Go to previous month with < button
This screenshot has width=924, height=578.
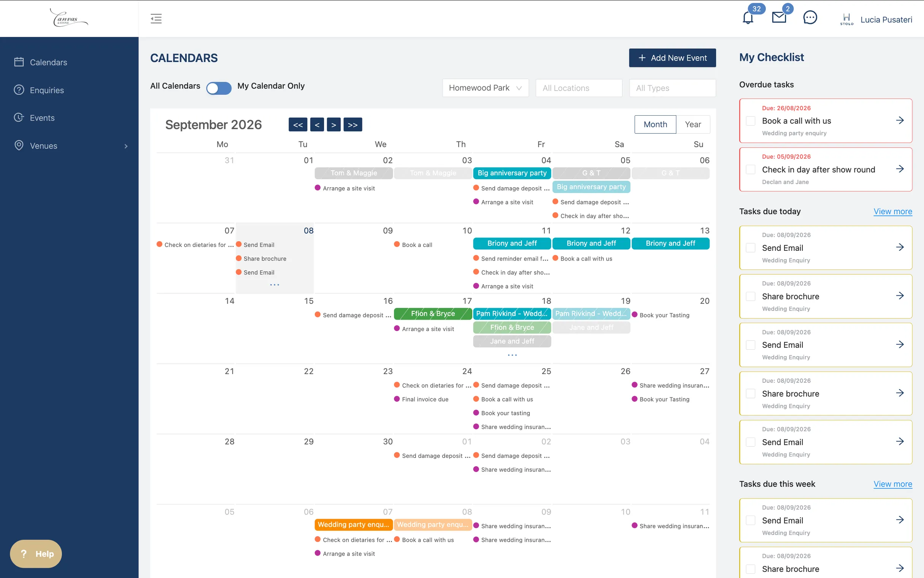[x=317, y=125]
